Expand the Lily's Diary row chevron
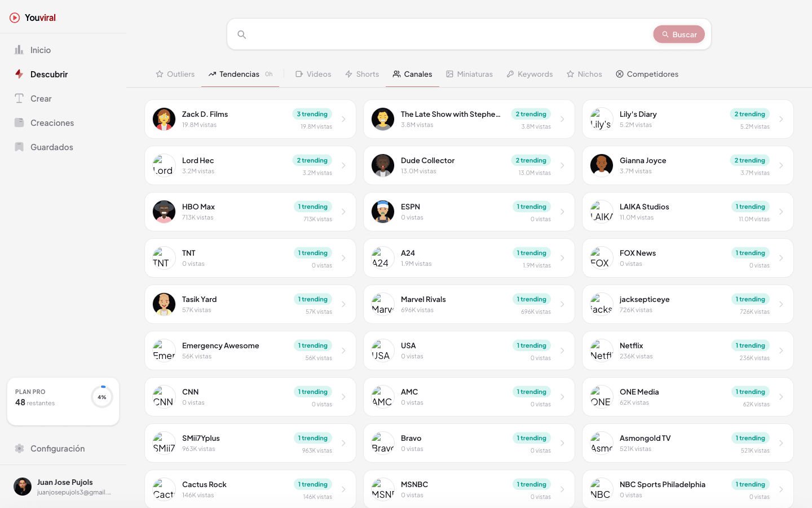 [x=781, y=119]
